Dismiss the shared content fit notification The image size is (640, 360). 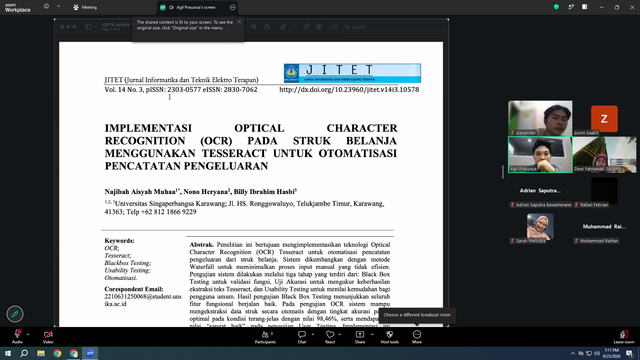tap(239, 22)
